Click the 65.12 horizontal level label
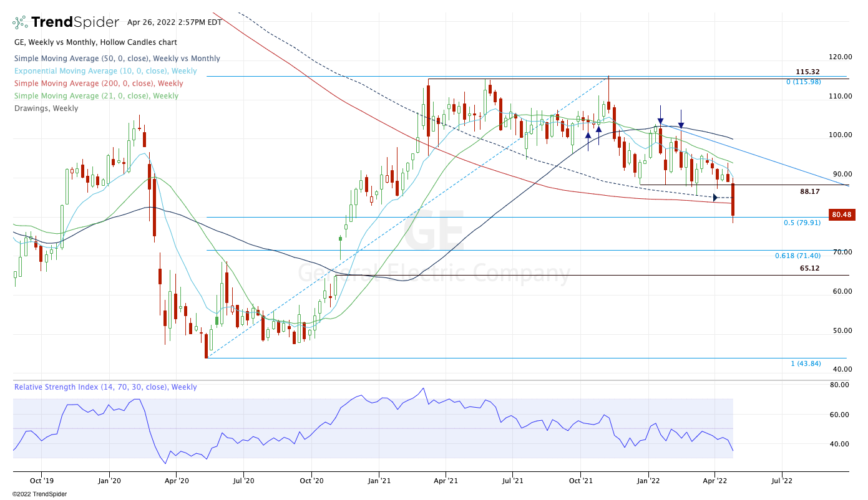Screen dimensions: 868x500 [809, 268]
